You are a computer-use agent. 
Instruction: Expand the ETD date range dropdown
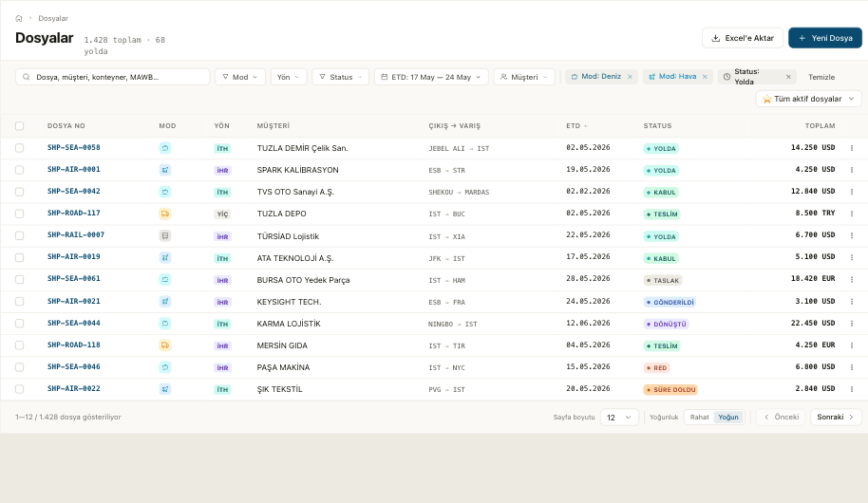pos(431,77)
